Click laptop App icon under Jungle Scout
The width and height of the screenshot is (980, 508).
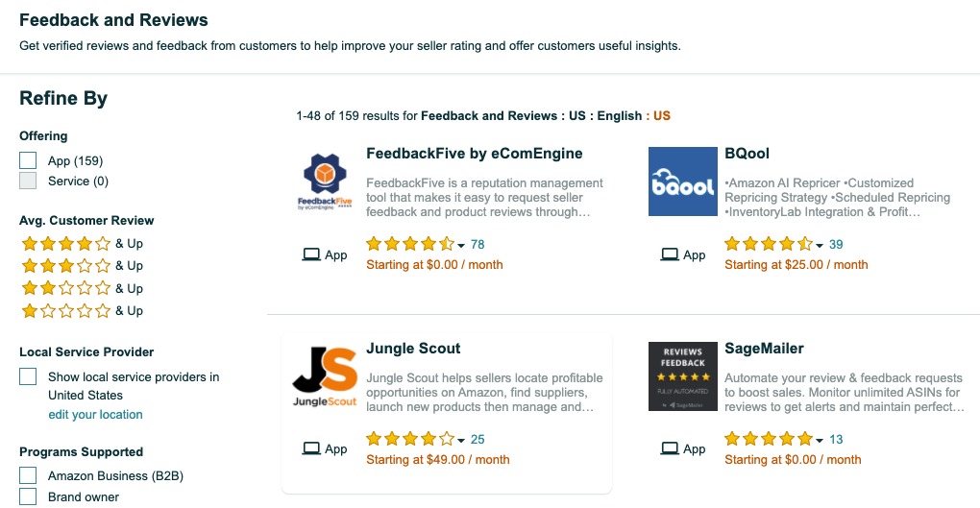tap(310, 448)
